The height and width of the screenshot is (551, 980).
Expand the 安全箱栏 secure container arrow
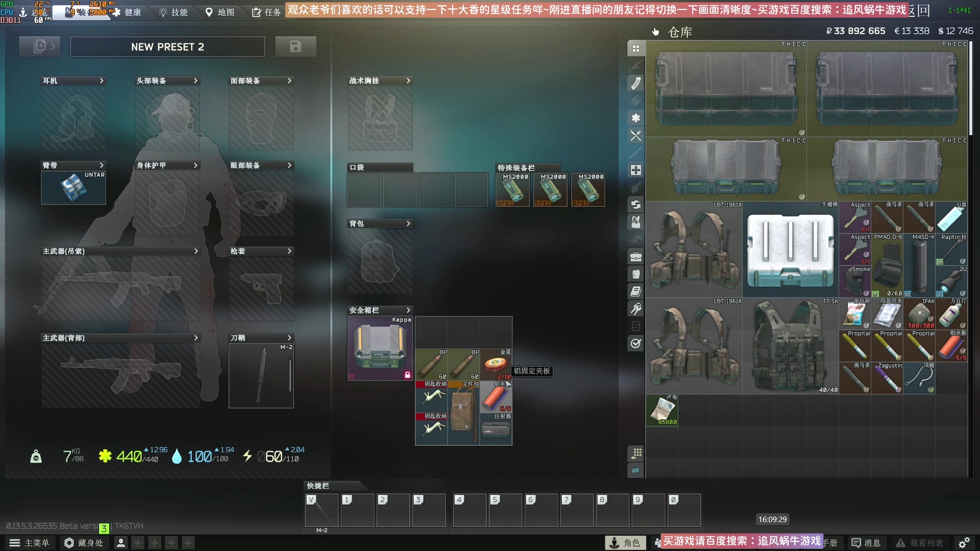pos(408,310)
